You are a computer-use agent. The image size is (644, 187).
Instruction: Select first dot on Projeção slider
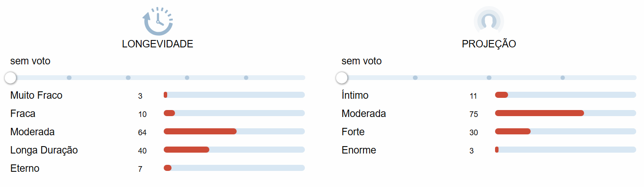click(415, 78)
